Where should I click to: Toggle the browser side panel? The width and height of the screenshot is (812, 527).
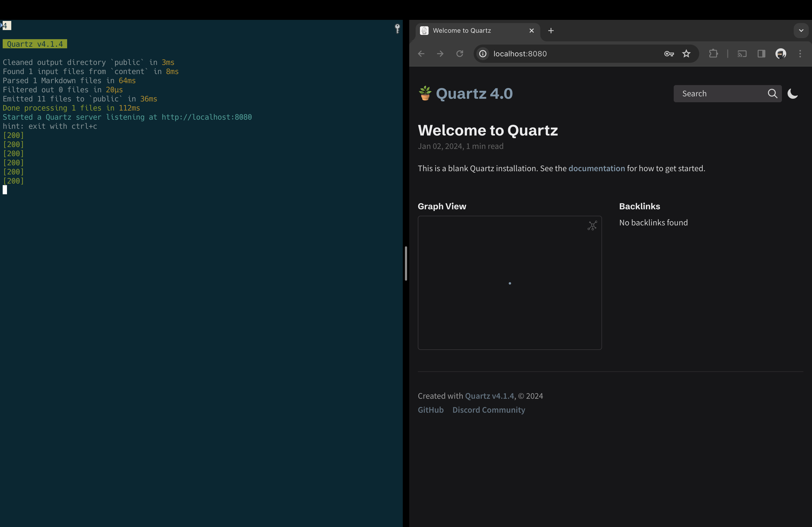point(761,53)
